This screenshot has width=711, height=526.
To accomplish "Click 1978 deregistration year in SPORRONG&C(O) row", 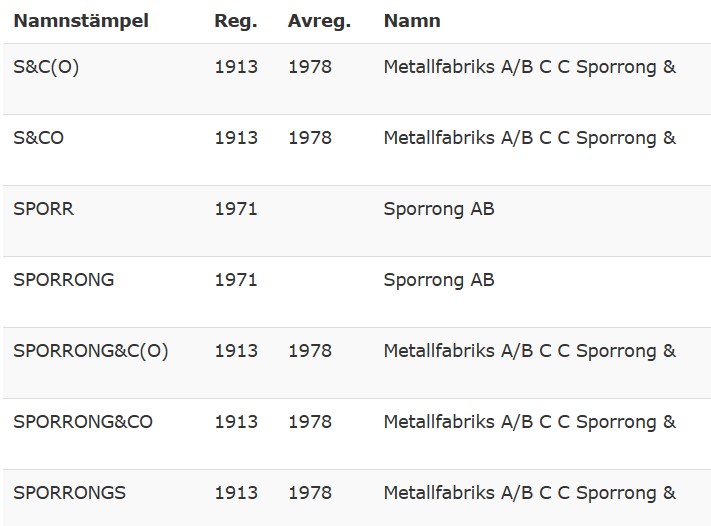I will click(310, 351).
